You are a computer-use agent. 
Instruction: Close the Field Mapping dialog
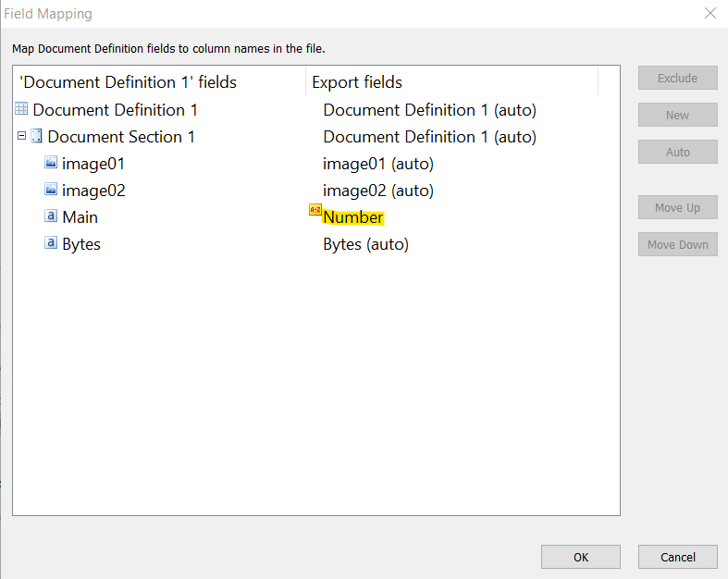(709, 13)
